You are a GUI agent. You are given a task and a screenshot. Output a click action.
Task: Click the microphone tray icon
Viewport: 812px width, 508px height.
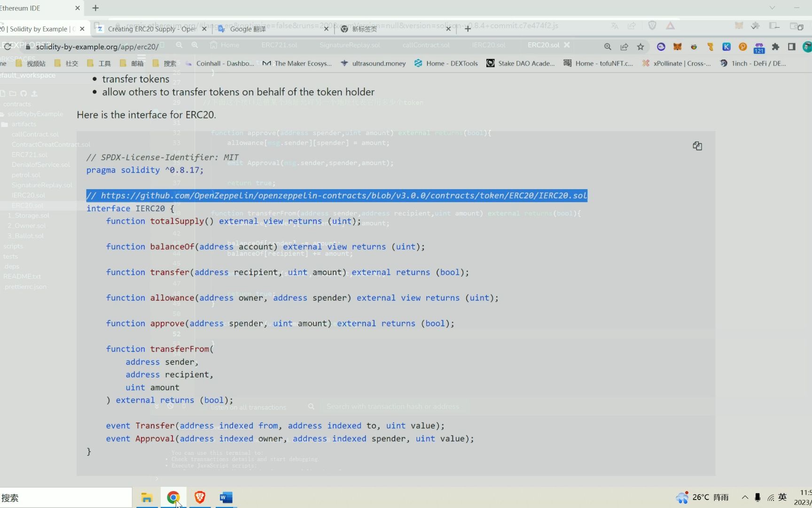(x=757, y=497)
